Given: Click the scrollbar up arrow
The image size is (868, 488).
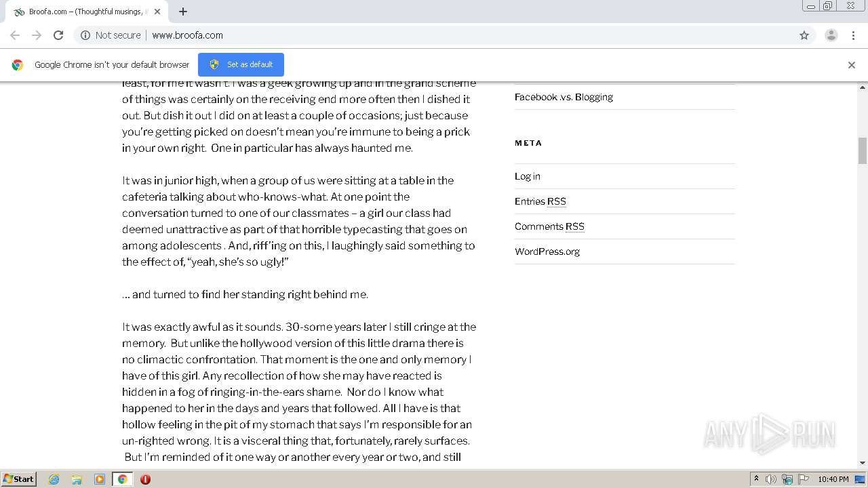Looking at the screenshot, I should 863,87.
